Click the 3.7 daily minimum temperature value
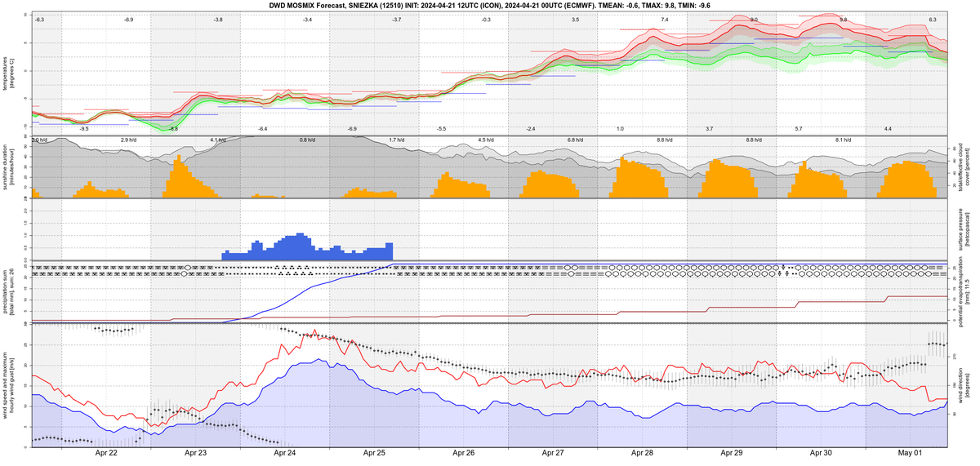This screenshot has height=466, width=980. [x=710, y=129]
